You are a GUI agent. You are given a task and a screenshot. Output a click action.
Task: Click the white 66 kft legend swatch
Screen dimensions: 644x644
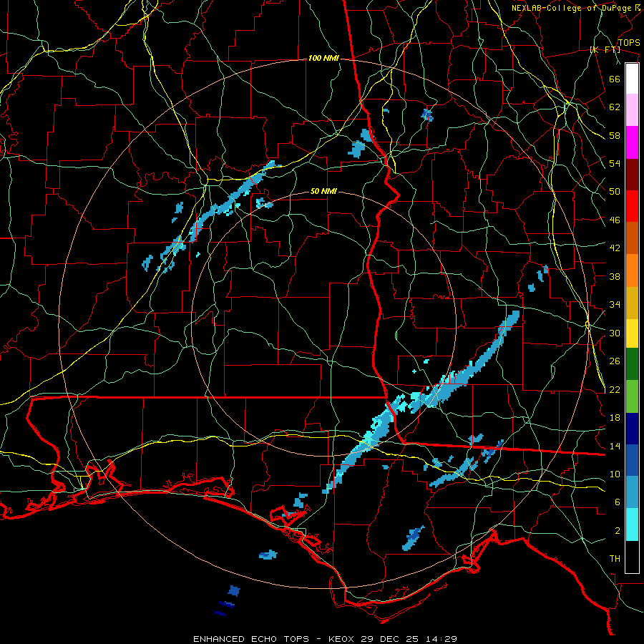click(632, 79)
